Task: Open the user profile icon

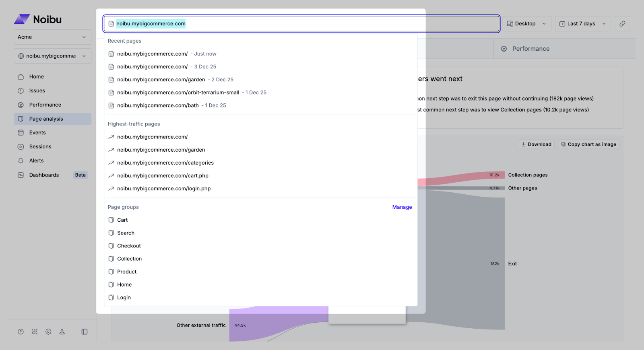Action: click(62, 331)
